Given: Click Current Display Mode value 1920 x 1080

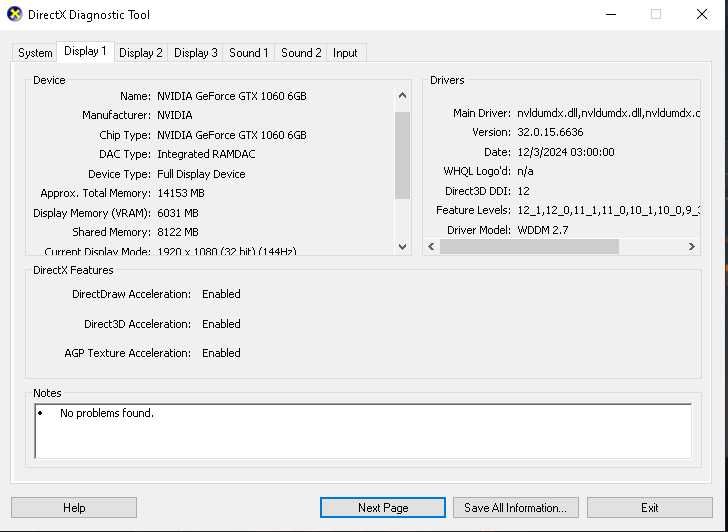Looking at the screenshot, I should click(x=227, y=251).
